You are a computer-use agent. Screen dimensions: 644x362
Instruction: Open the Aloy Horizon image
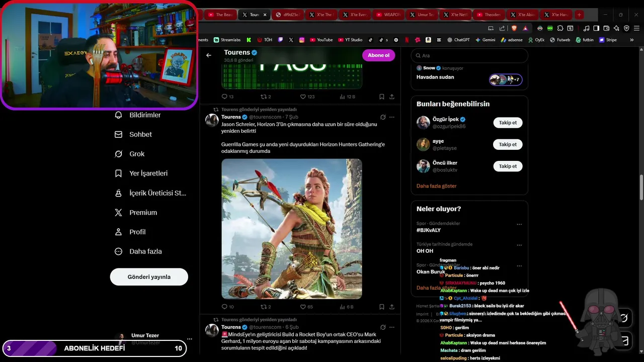click(292, 229)
